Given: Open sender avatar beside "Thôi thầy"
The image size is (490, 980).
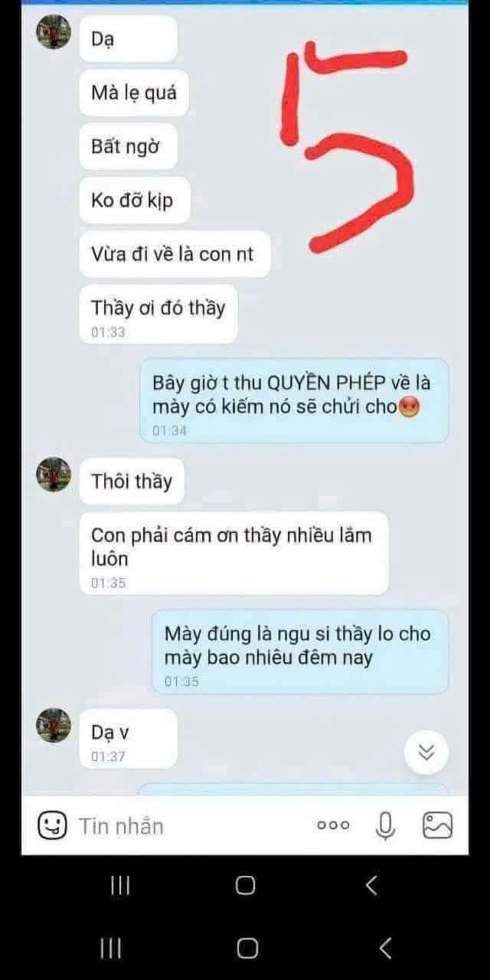Looking at the screenshot, I should tap(54, 475).
